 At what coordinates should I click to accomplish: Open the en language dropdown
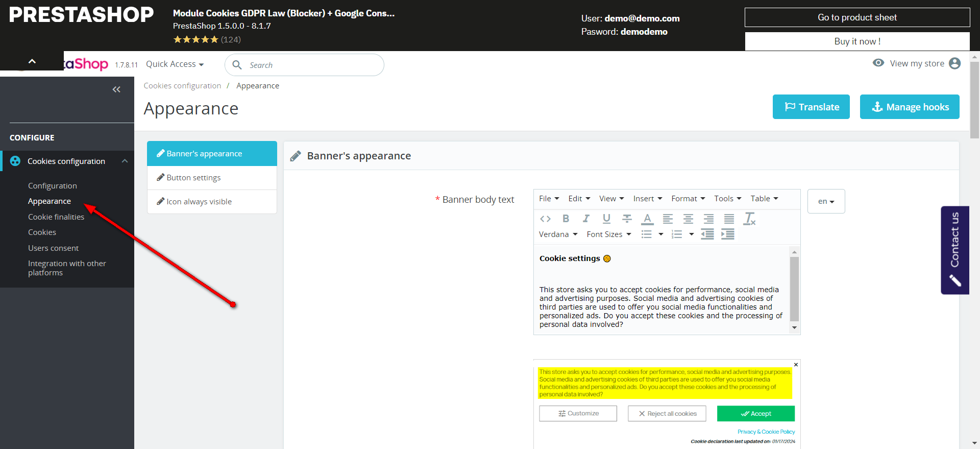click(826, 201)
